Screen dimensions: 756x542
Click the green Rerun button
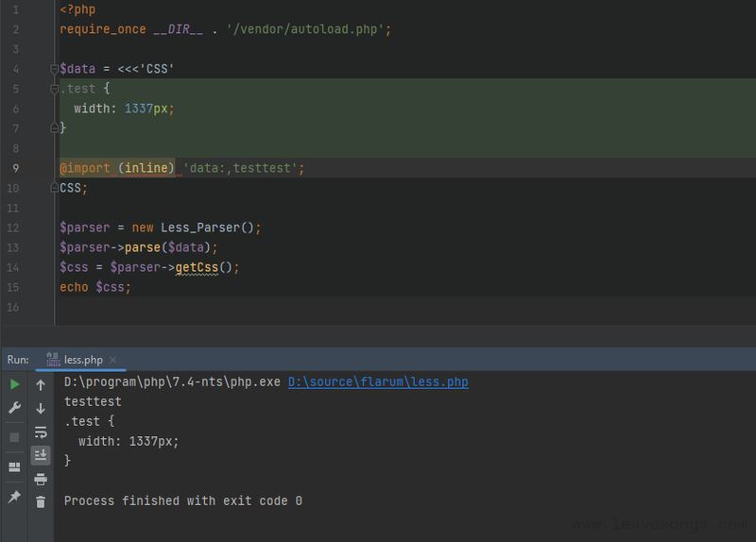(14, 385)
